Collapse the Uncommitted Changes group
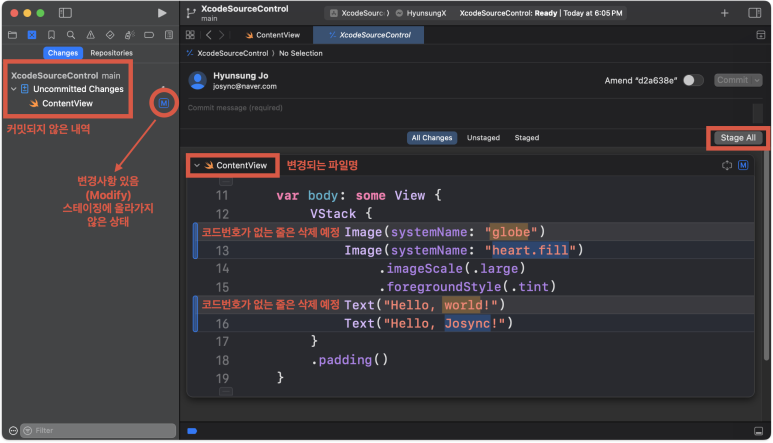 click(14, 89)
